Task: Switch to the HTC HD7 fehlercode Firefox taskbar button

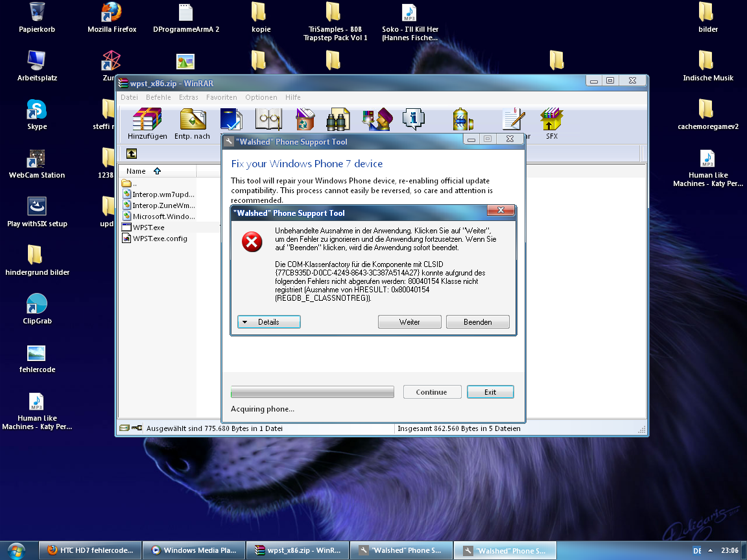Action: click(x=89, y=550)
